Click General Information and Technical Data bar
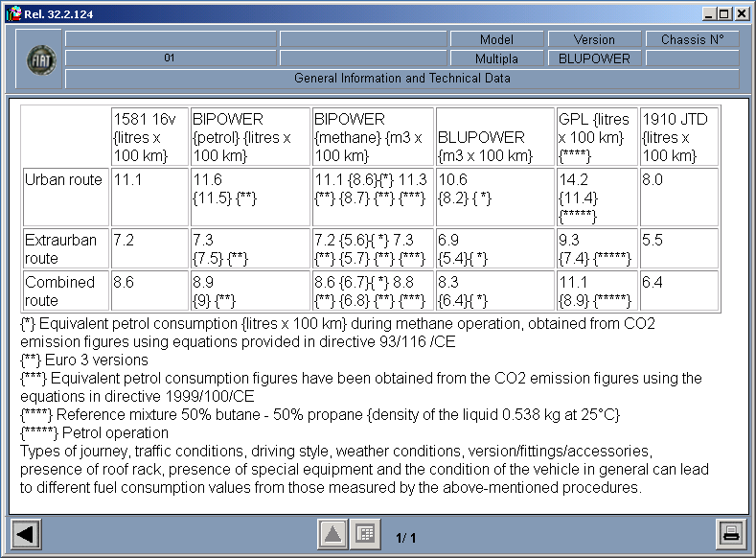This screenshot has width=756, height=558. coord(401,79)
